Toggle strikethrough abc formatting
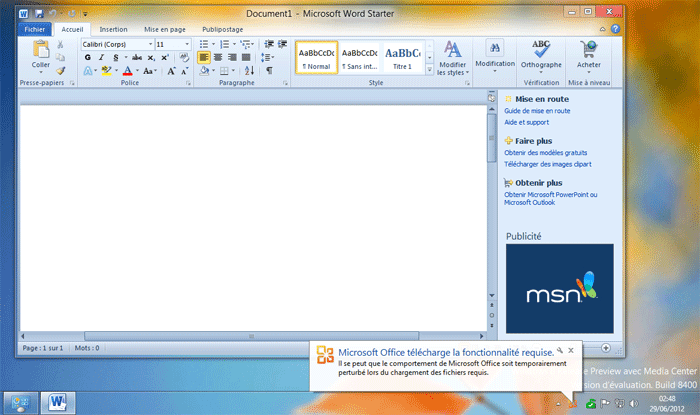Image resolution: width=700 pixels, height=415 pixels. click(137, 58)
